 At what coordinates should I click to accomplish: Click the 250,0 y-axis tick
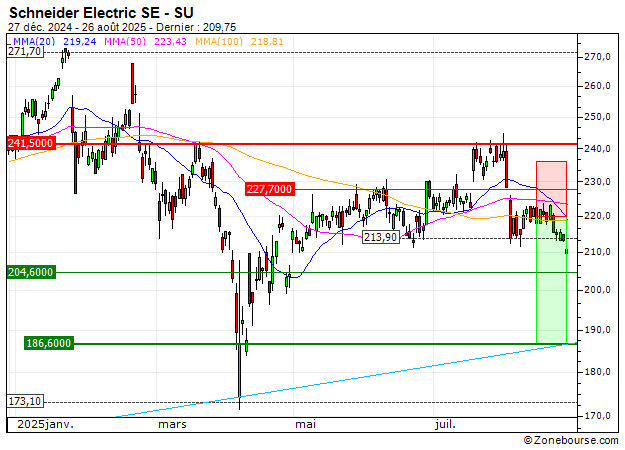(597, 117)
